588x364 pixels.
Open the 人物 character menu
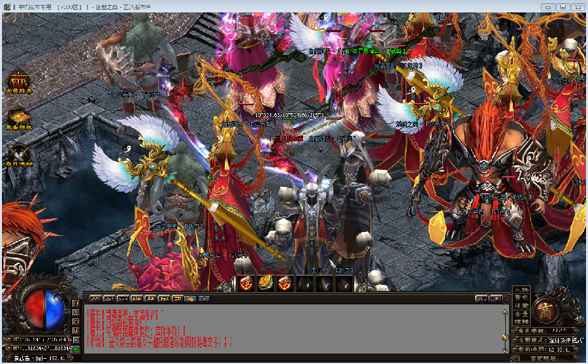point(521,290)
